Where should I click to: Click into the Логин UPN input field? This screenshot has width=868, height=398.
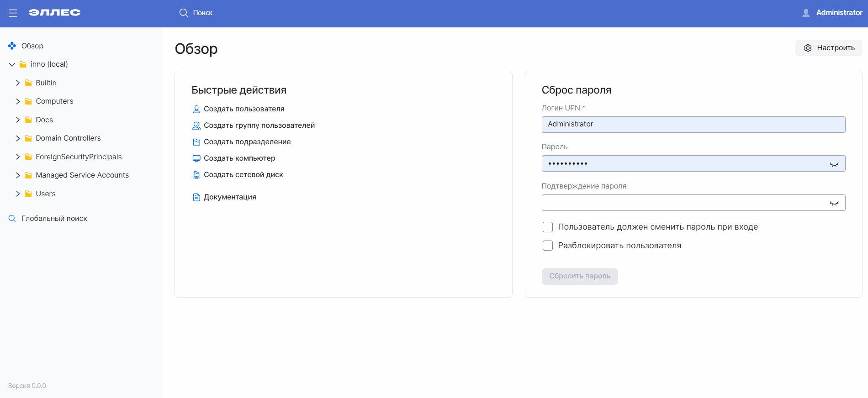tap(693, 125)
